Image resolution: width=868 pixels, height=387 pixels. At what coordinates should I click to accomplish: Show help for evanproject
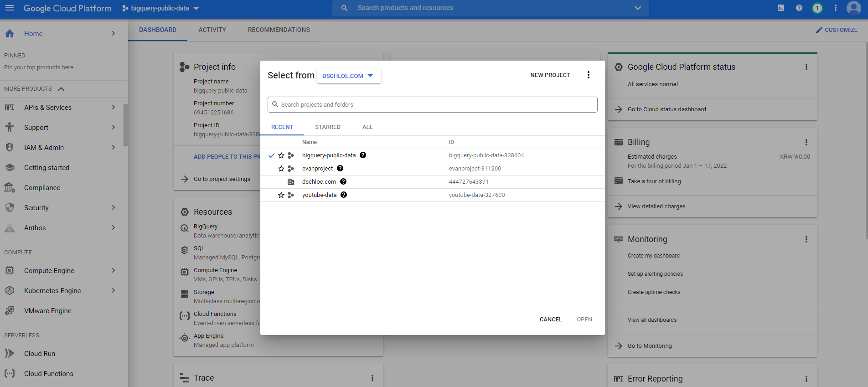tap(340, 168)
